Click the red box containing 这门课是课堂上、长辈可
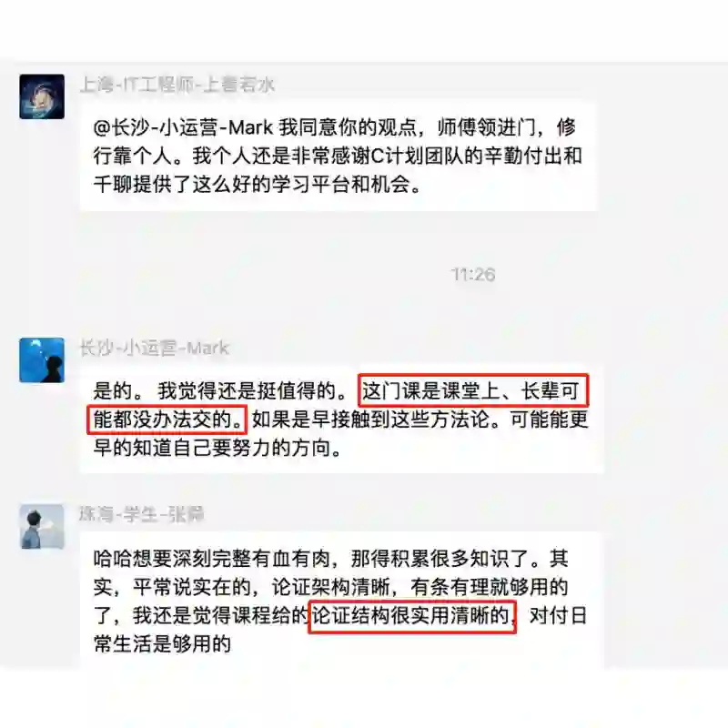 [473, 390]
